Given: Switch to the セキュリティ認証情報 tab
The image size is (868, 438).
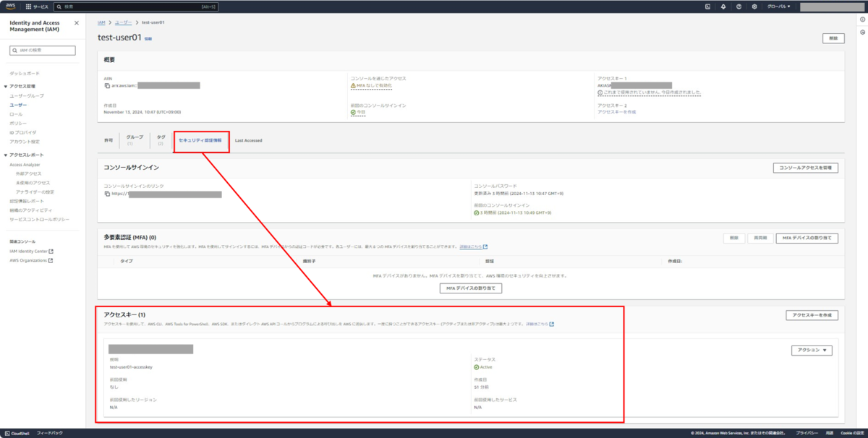Looking at the screenshot, I should pos(200,139).
